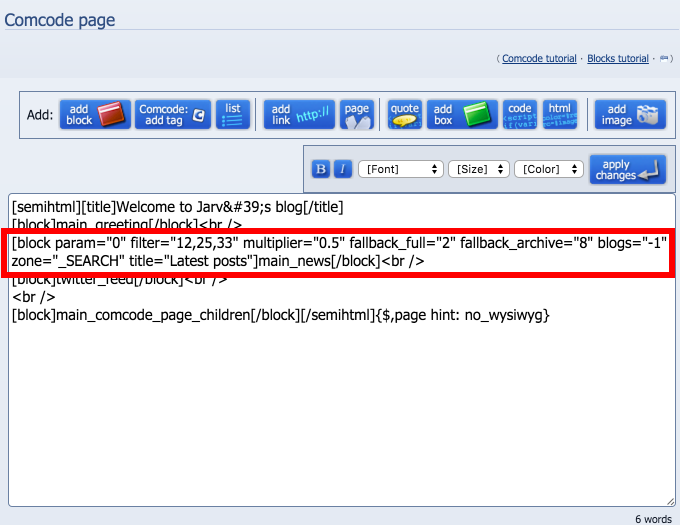This screenshot has height=525, width=680.
Task: Open the Blocks tutorial link
Action: point(618,59)
